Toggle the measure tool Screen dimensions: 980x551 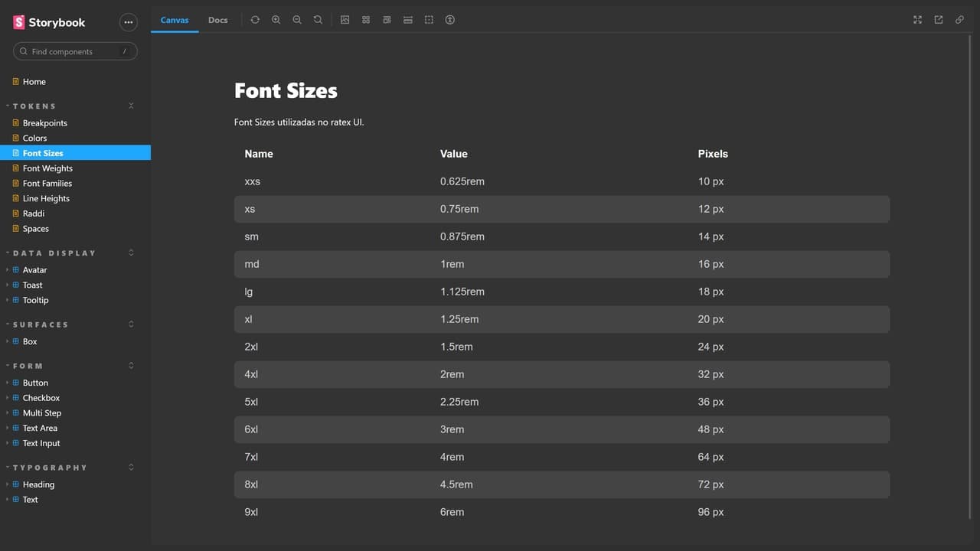[x=408, y=20]
